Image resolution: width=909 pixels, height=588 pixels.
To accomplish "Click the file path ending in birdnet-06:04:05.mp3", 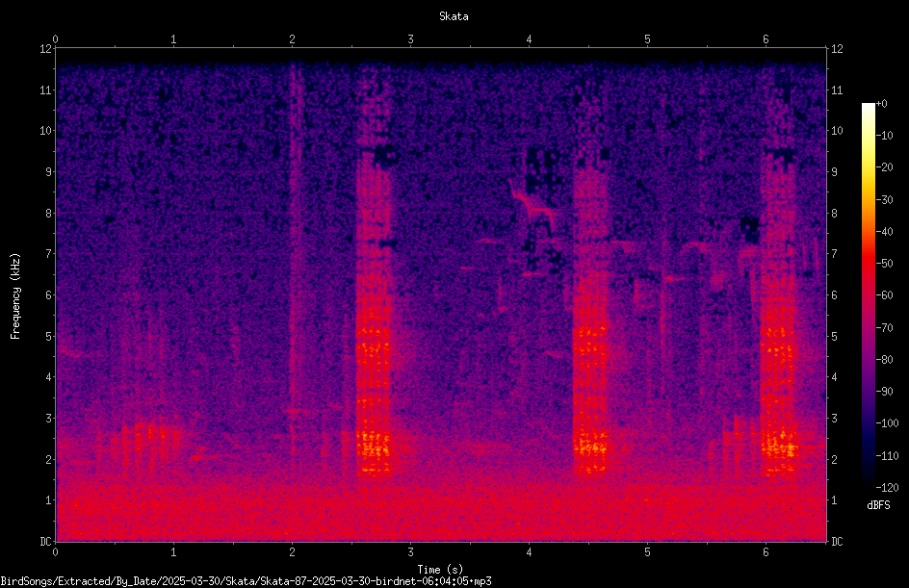I will pyautogui.click(x=246, y=581).
